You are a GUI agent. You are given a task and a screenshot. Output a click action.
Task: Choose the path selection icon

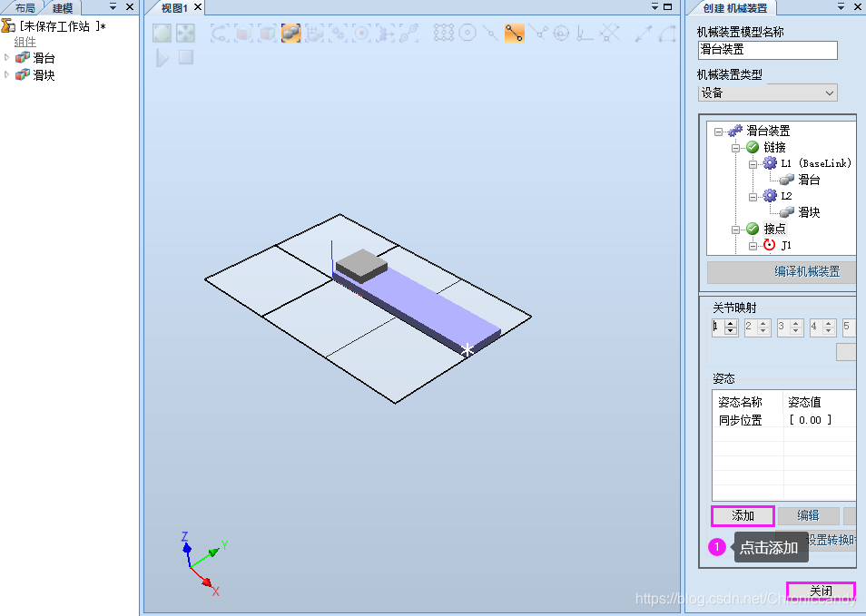(409, 34)
